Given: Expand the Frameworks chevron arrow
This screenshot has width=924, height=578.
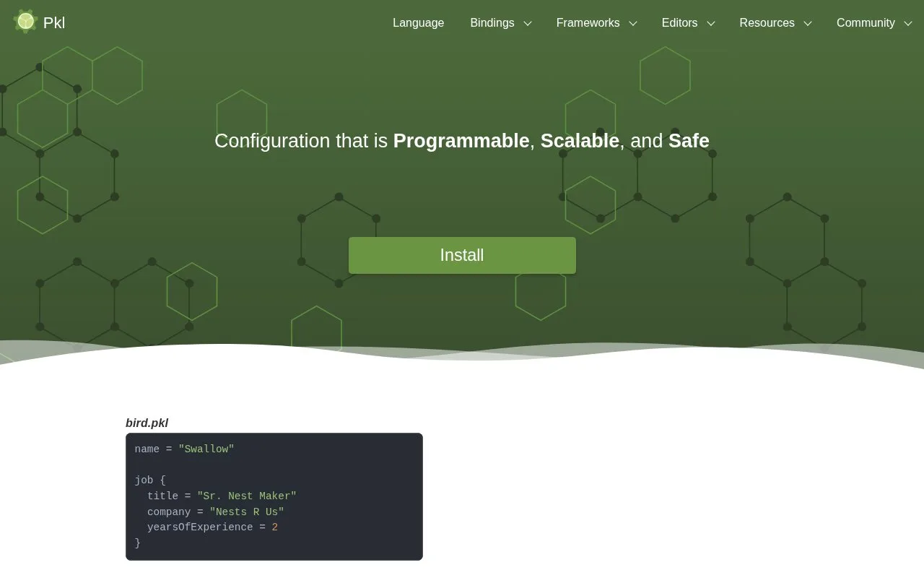Looking at the screenshot, I should (x=633, y=23).
